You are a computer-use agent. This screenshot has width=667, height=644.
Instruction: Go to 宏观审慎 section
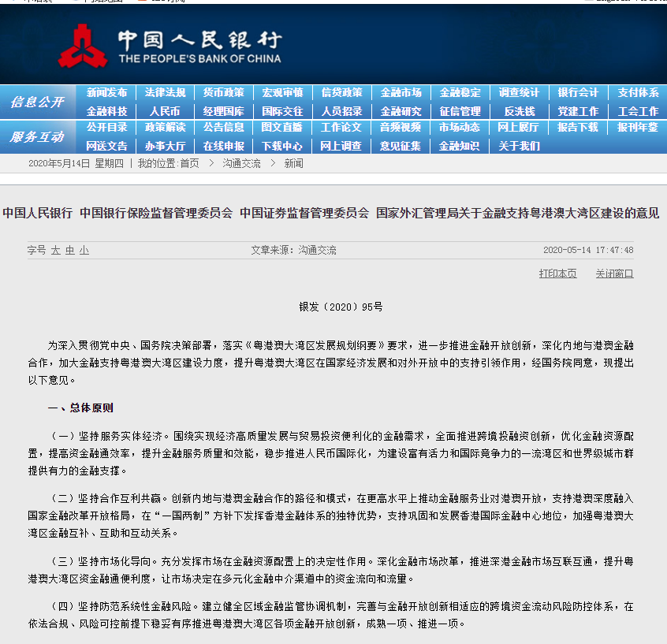282,92
